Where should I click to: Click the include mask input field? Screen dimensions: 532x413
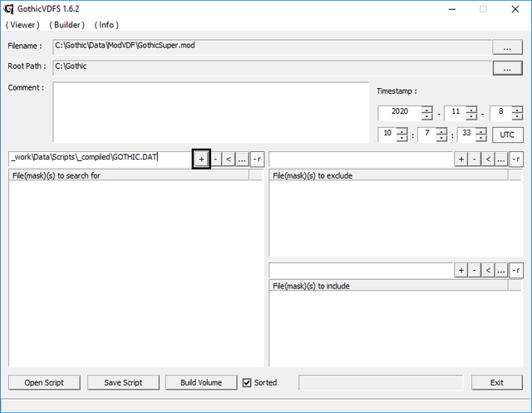tap(362, 270)
